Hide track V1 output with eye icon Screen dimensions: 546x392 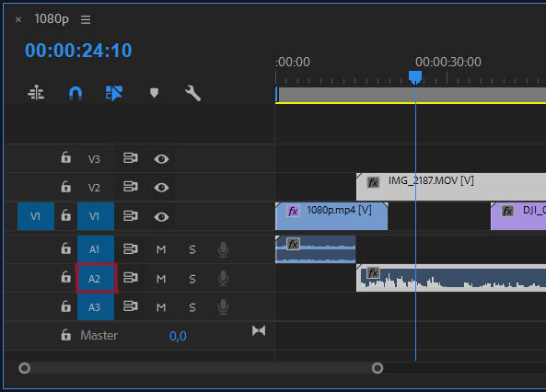coord(161,216)
